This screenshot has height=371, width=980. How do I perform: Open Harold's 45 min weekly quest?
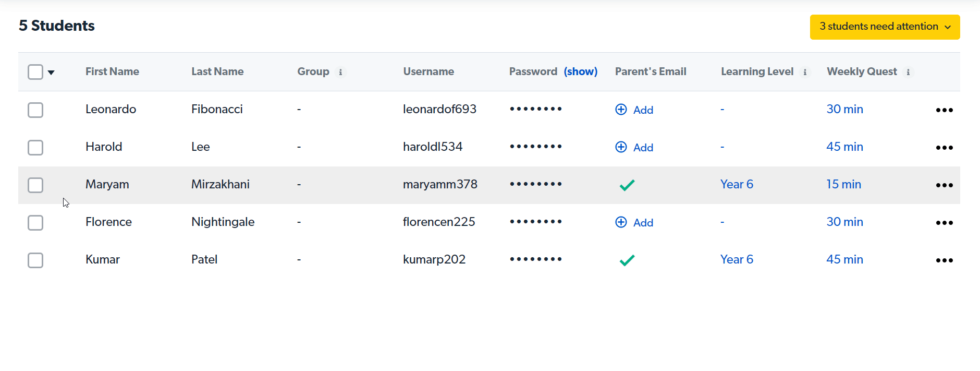click(844, 147)
